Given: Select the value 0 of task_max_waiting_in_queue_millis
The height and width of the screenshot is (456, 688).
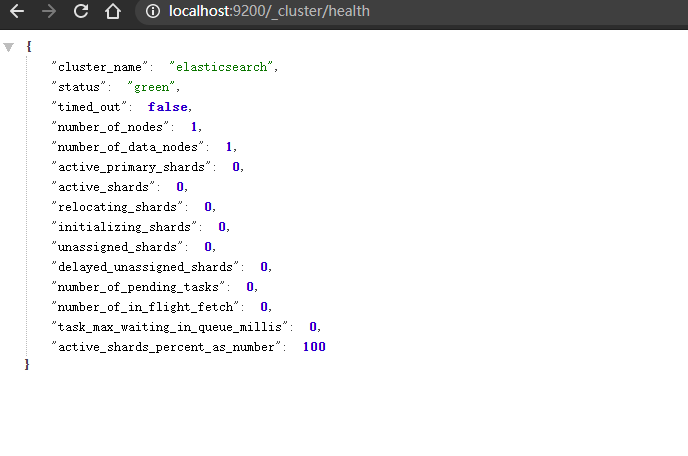Looking at the screenshot, I should tap(313, 327).
